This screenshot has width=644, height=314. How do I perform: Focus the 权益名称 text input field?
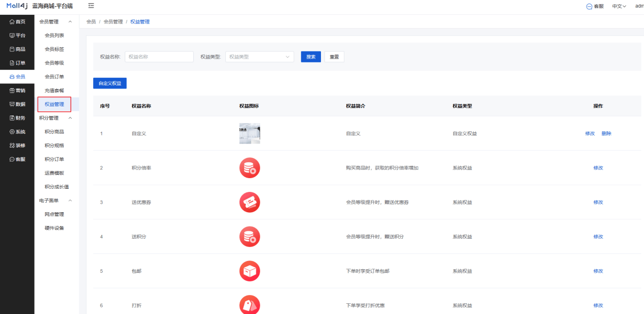[159, 56]
